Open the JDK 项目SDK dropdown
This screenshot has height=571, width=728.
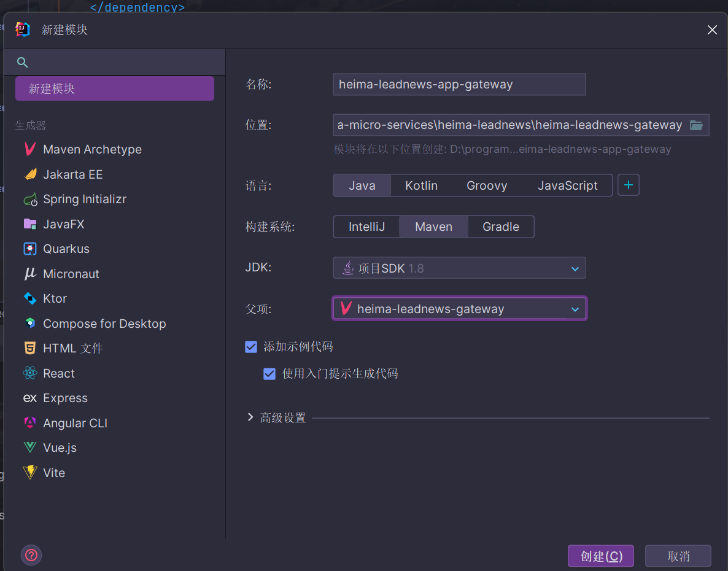pyautogui.click(x=459, y=268)
